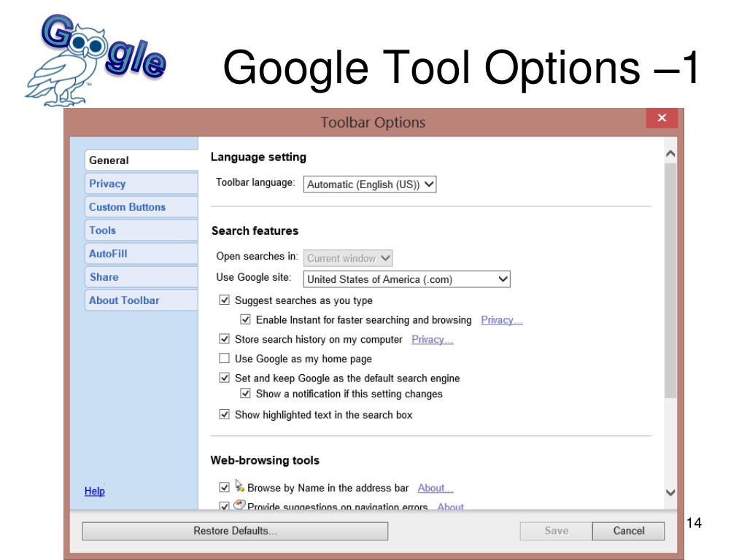Screen dimensions: 747x560
Task: Click the scrollbar down arrow
Action: tap(670, 492)
